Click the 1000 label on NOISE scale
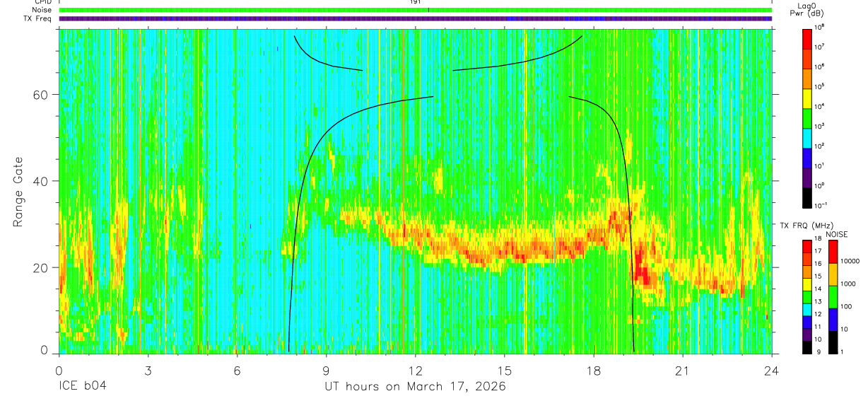Viewport: 868px width, 401px height. 848,284
